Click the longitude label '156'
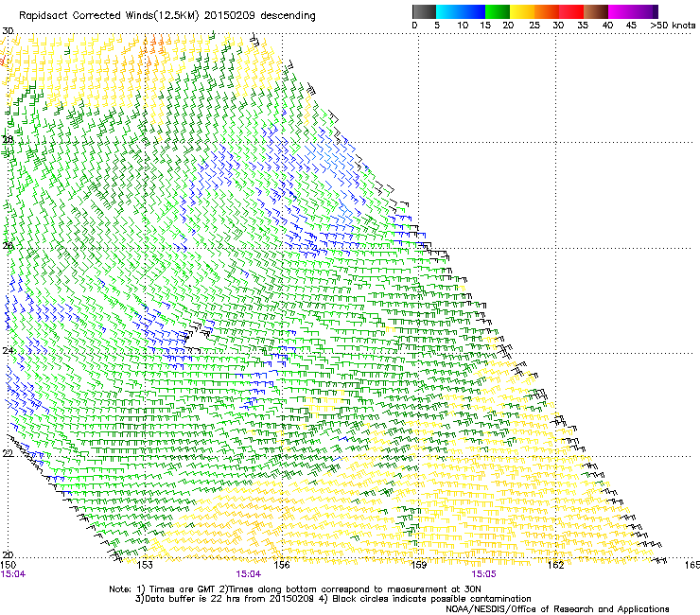Viewport: 700px width, 615px height. [x=282, y=565]
